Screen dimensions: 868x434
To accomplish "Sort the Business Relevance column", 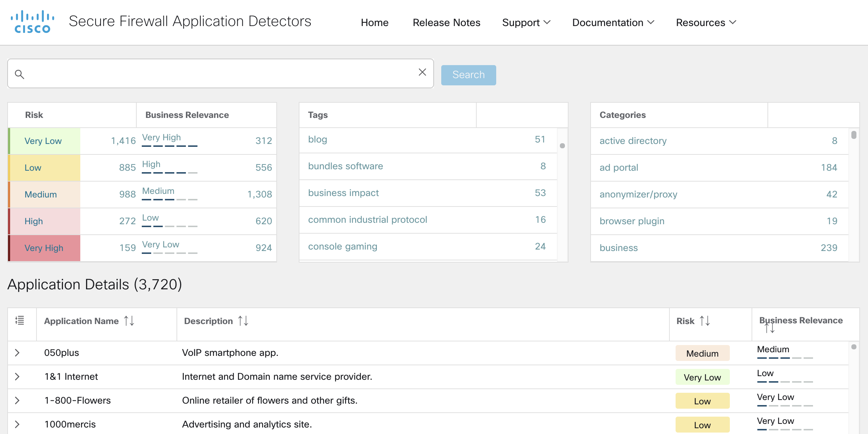I will tap(770, 328).
